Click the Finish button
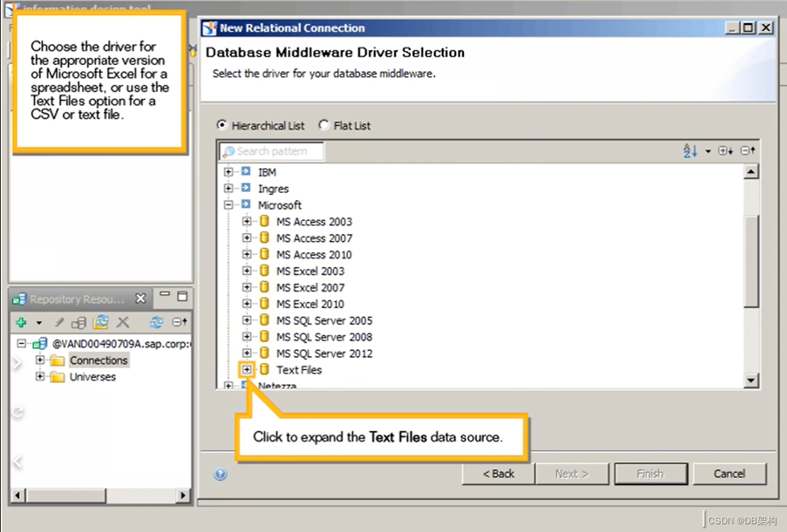This screenshot has width=787, height=532. [x=651, y=474]
